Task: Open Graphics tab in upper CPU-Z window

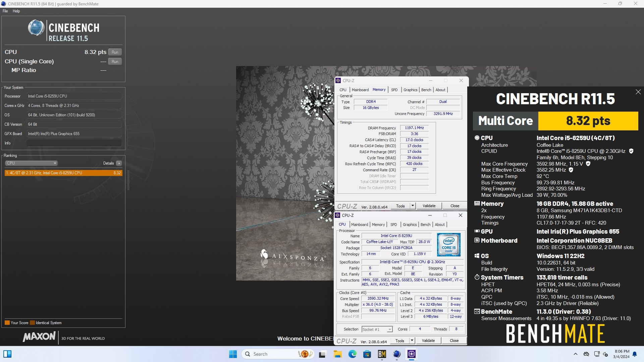Action: 410,90
